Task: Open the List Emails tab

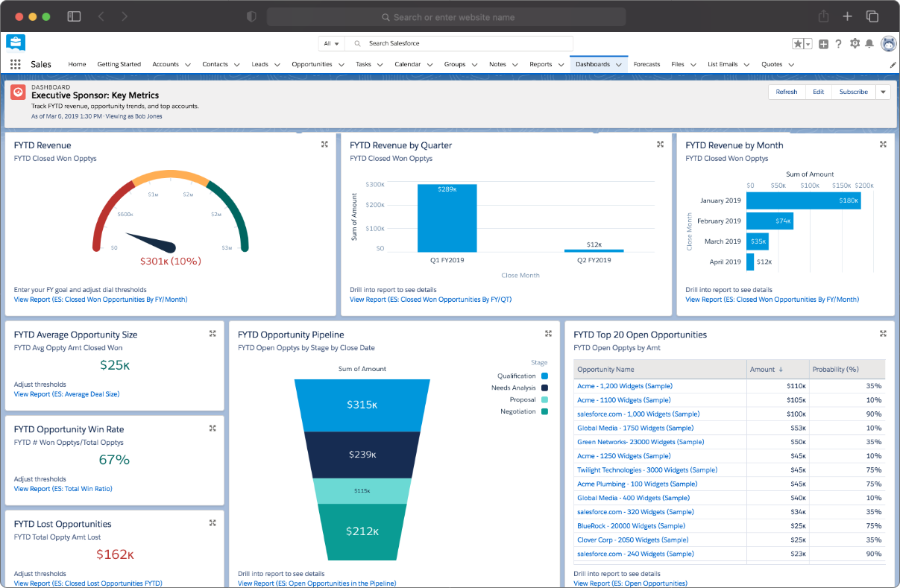Action: (x=723, y=65)
